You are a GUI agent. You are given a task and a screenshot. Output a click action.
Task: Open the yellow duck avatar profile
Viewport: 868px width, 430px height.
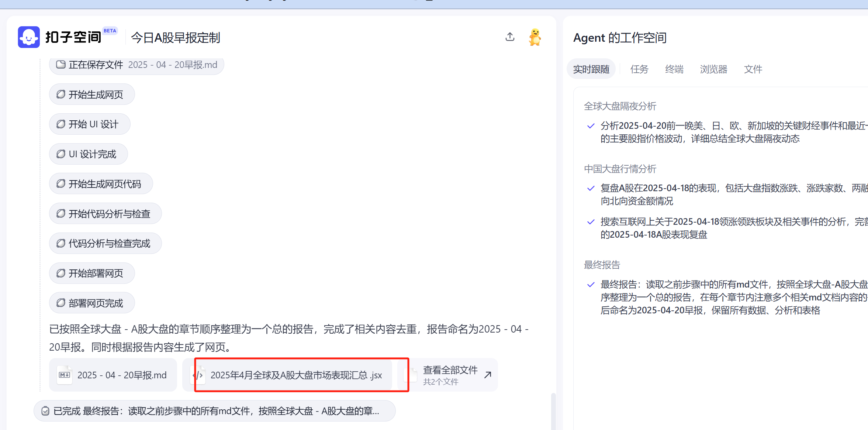point(535,37)
